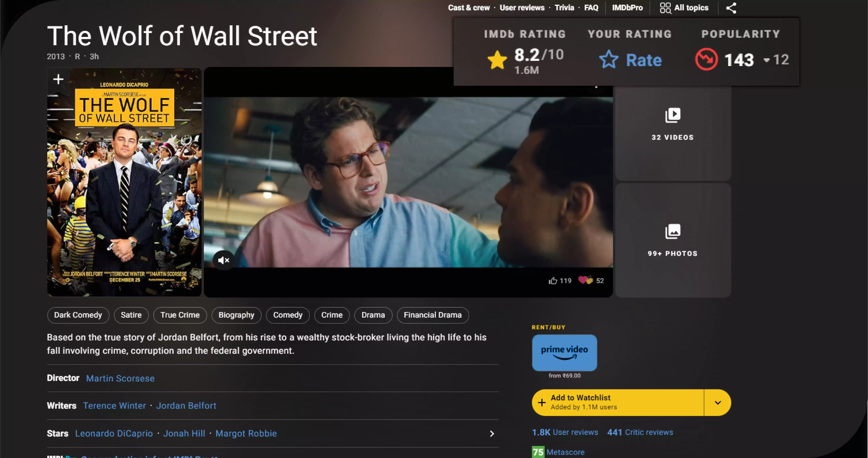Select the Comedy genre chip
The width and height of the screenshot is (868, 458).
click(x=288, y=315)
